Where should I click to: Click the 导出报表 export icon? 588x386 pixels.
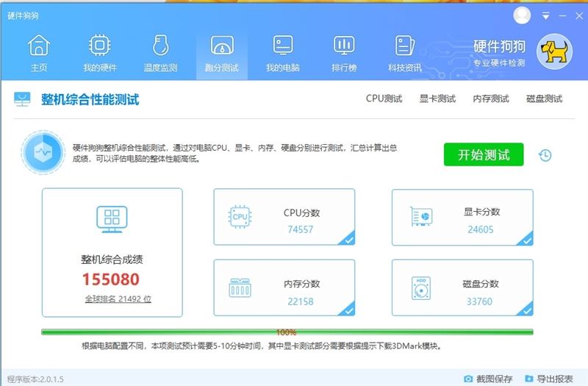[x=528, y=379]
